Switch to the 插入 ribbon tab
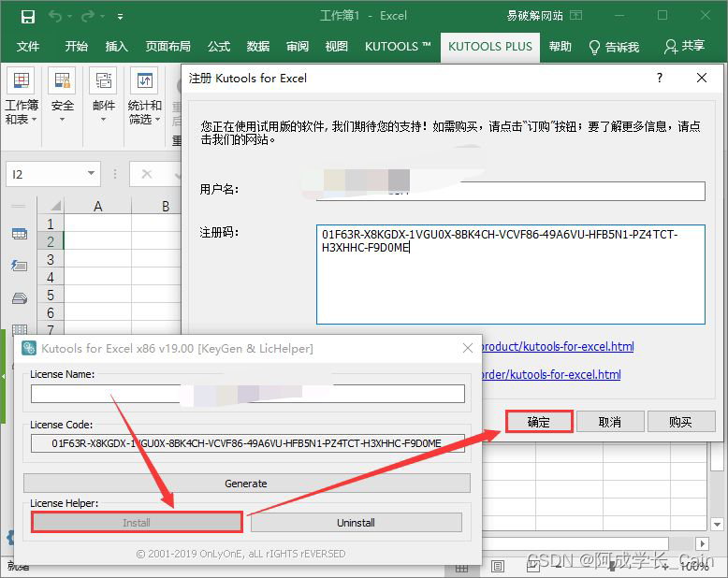 point(116,47)
